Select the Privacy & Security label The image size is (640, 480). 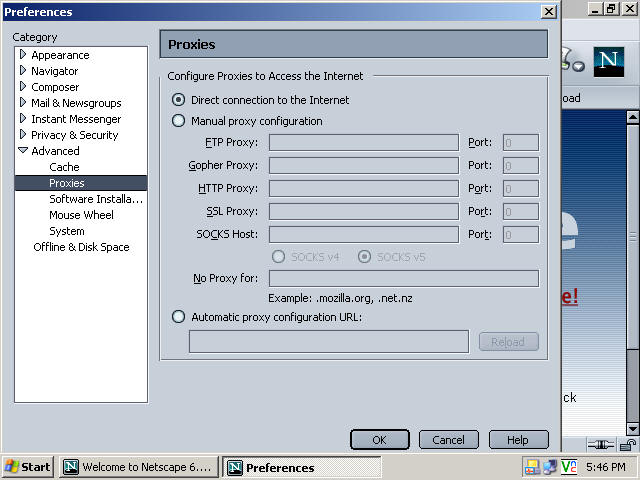pyautogui.click(x=75, y=135)
